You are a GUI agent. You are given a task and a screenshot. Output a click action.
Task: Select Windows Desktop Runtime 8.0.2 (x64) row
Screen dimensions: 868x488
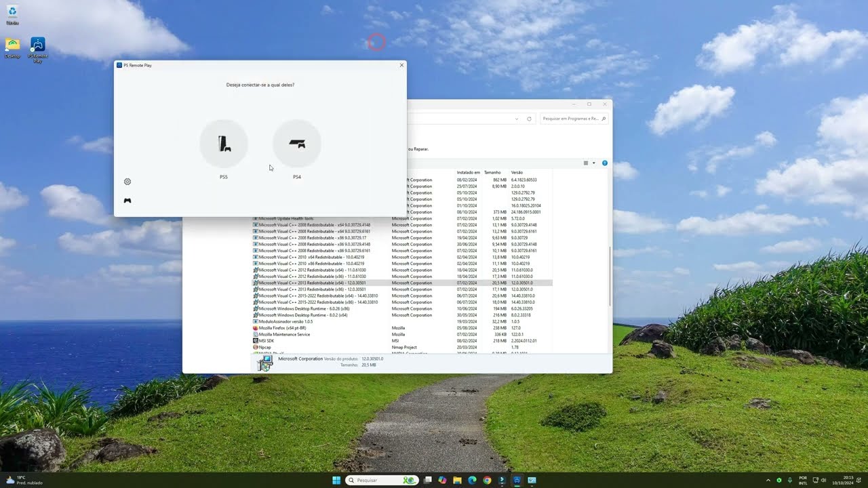402,315
